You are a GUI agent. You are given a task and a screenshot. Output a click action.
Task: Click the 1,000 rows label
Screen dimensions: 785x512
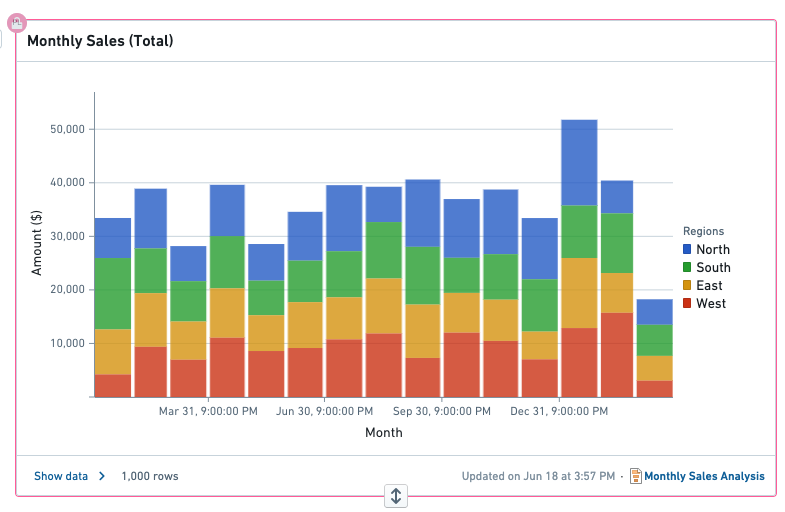pyautogui.click(x=150, y=476)
